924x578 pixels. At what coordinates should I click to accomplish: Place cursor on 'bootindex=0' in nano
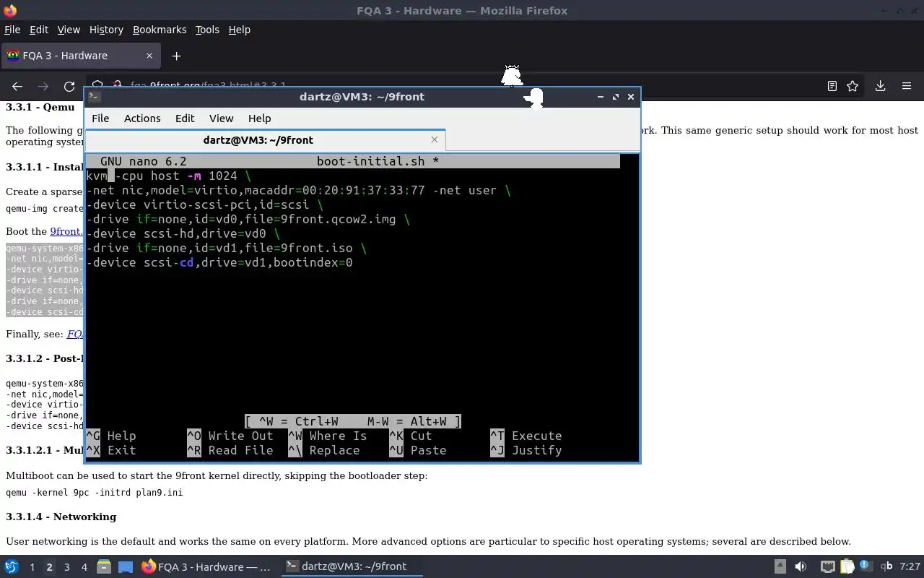313,262
